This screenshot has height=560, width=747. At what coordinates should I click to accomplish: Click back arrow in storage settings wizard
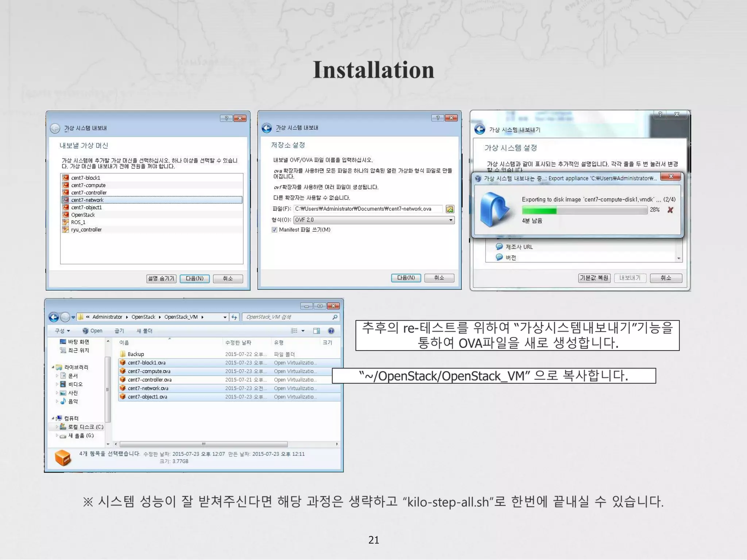267,128
